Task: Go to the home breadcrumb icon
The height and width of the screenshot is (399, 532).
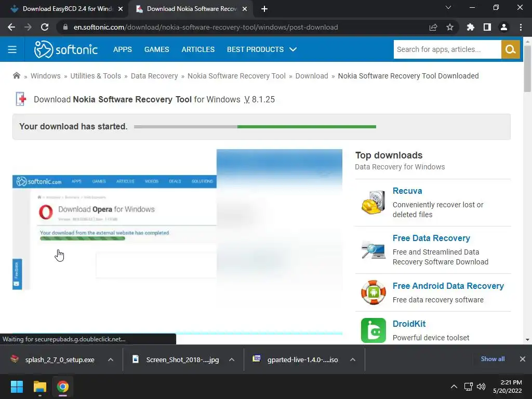Action: coord(16,76)
